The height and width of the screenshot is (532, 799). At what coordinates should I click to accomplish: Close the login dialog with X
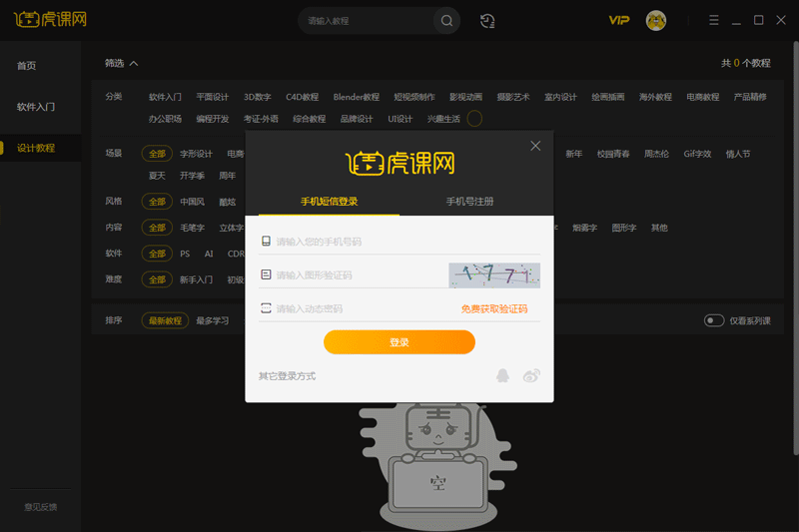click(x=535, y=146)
